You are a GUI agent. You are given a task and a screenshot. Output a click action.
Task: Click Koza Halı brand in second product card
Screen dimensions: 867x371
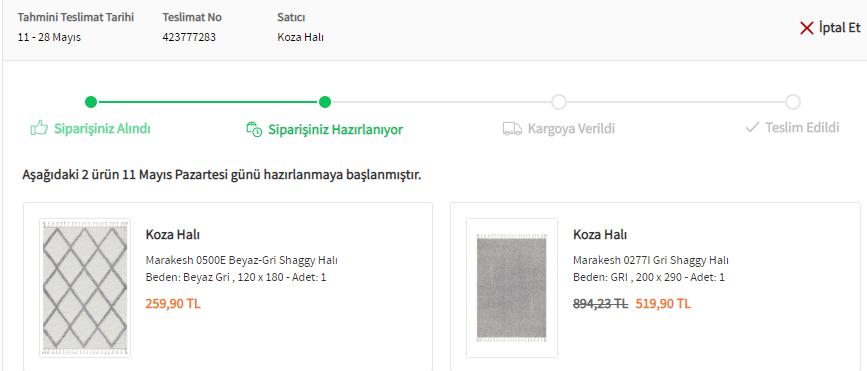(600, 234)
